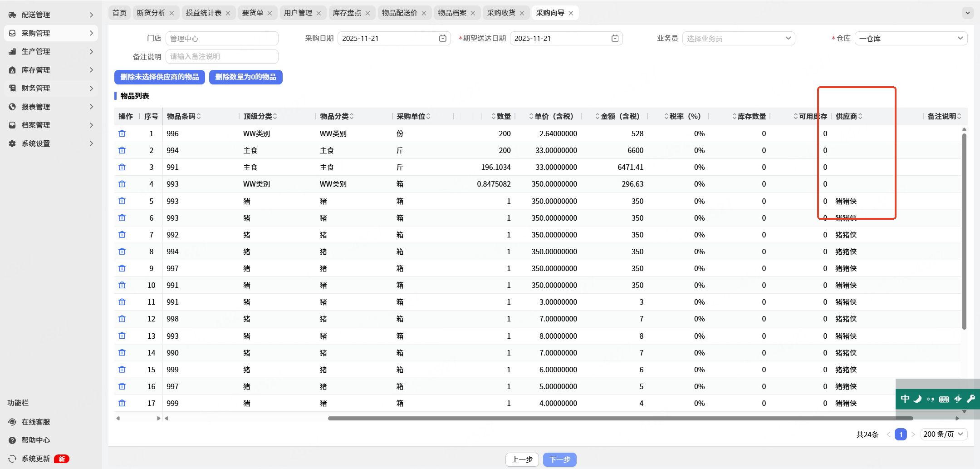Viewport: 980px width, 469px height.
Task: Click the IME keyboard icon
Action: pos(944,399)
